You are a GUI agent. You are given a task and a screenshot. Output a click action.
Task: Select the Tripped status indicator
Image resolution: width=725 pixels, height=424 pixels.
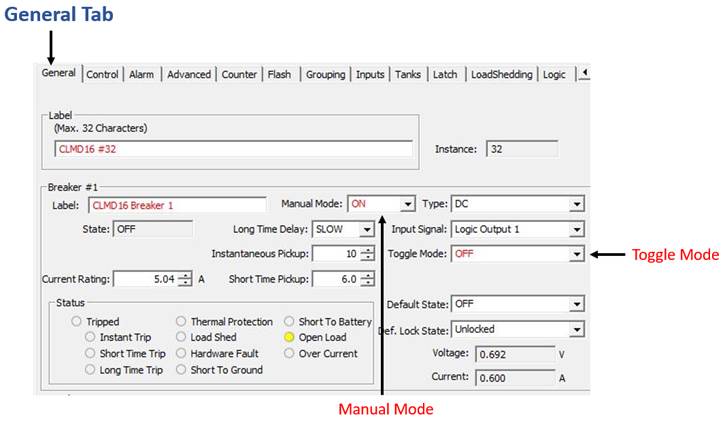coord(77,322)
